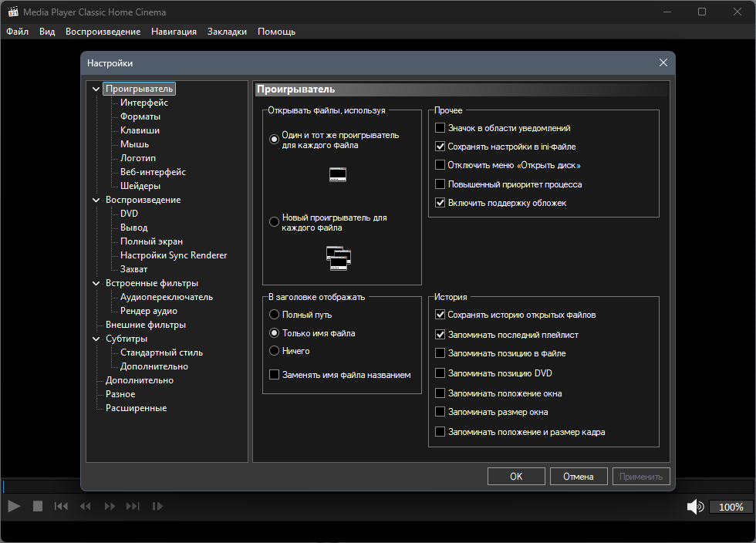
Task: Click the frame step icon
Action: [x=157, y=506]
